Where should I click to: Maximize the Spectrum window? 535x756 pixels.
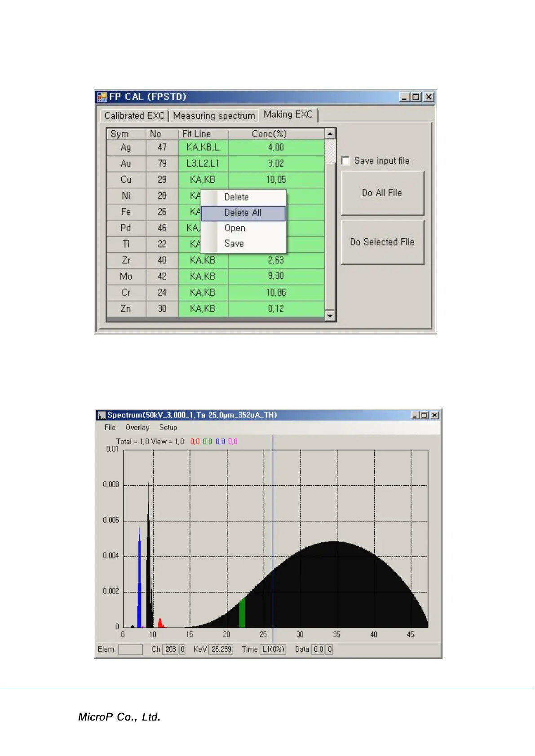424,415
